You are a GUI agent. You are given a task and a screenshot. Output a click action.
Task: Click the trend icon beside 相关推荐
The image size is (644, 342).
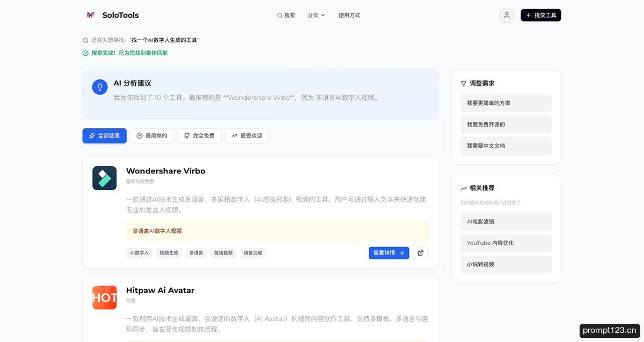coord(464,188)
